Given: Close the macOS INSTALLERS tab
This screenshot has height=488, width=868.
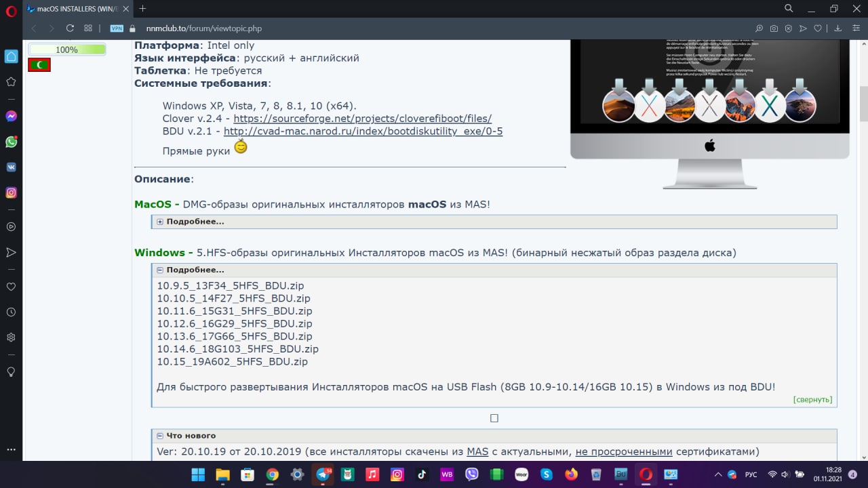Looking at the screenshot, I should tap(127, 9).
